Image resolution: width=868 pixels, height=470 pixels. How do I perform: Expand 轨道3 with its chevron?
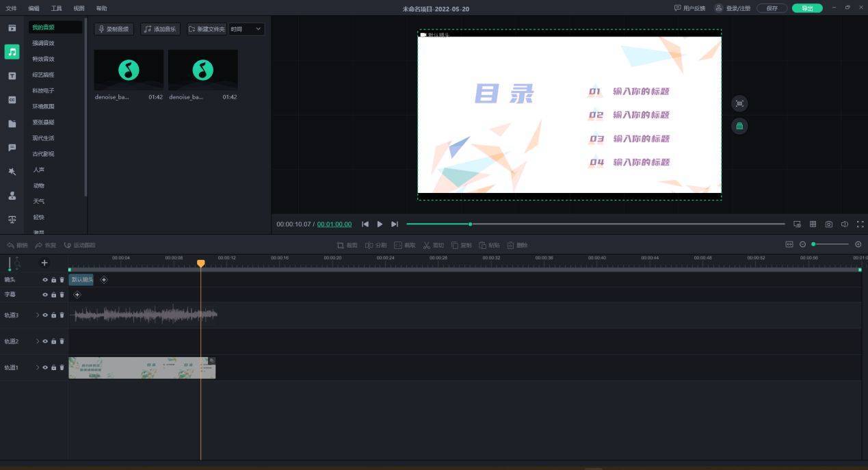(x=38, y=315)
